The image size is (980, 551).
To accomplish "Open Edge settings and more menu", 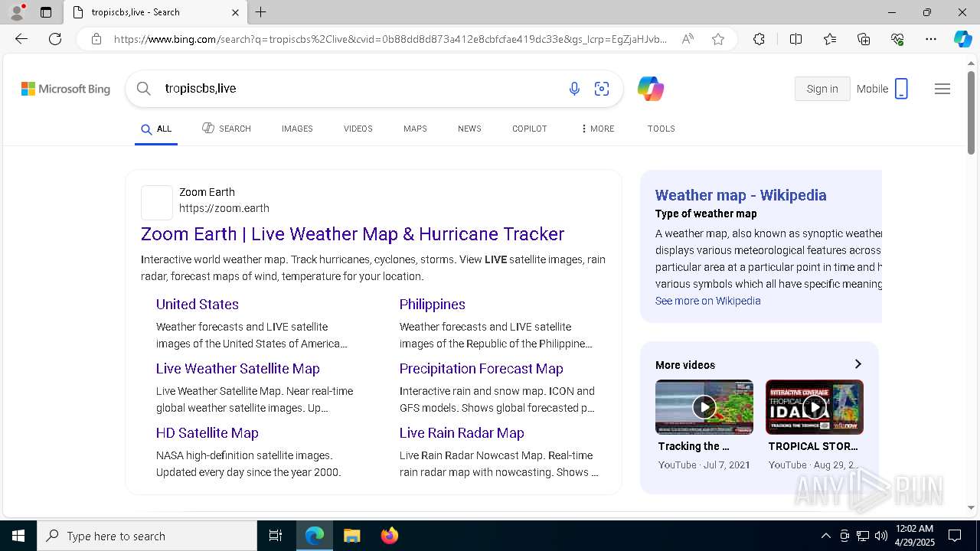I will pos(931,39).
